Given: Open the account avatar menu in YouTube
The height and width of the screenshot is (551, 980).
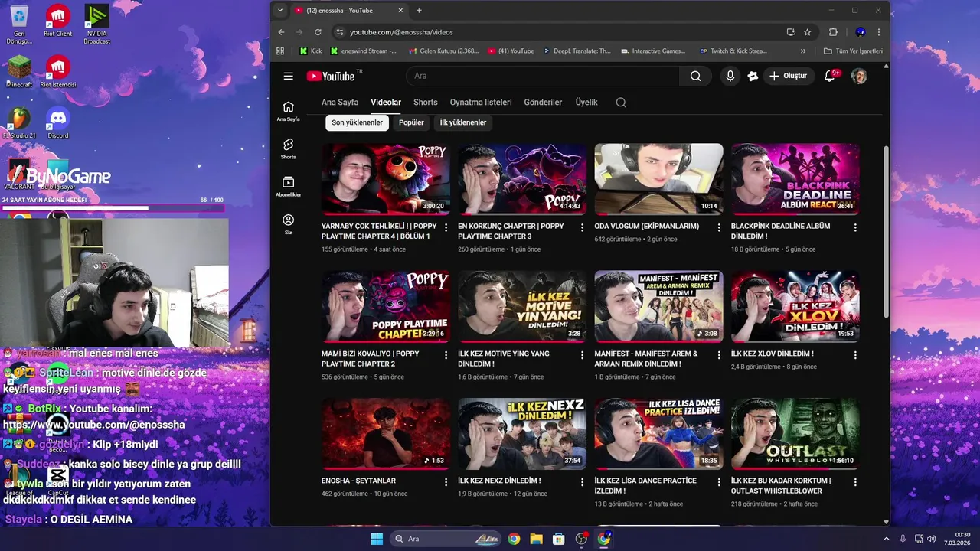Looking at the screenshot, I should [x=859, y=76].
